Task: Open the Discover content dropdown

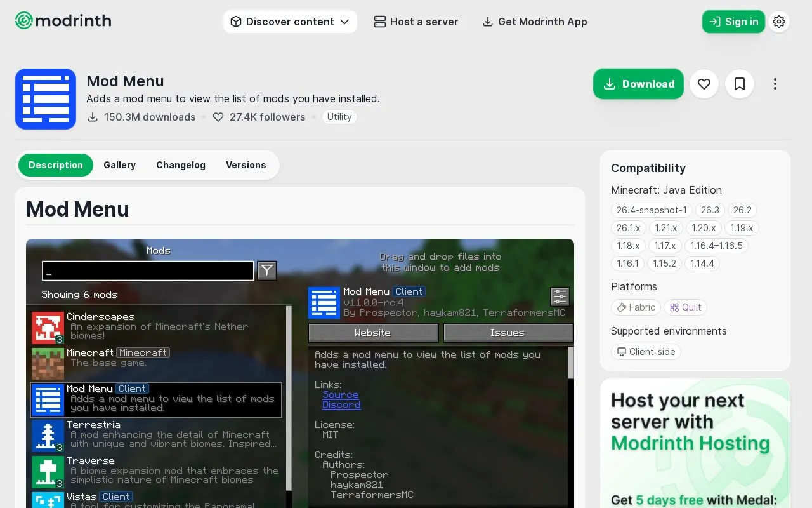Action: click(x=290, y=22)
